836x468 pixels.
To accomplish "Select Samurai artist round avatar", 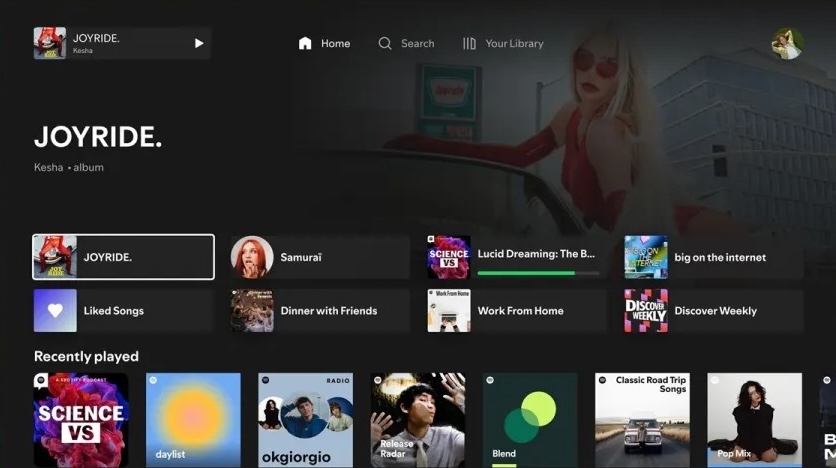I will [x=252, y=257].
